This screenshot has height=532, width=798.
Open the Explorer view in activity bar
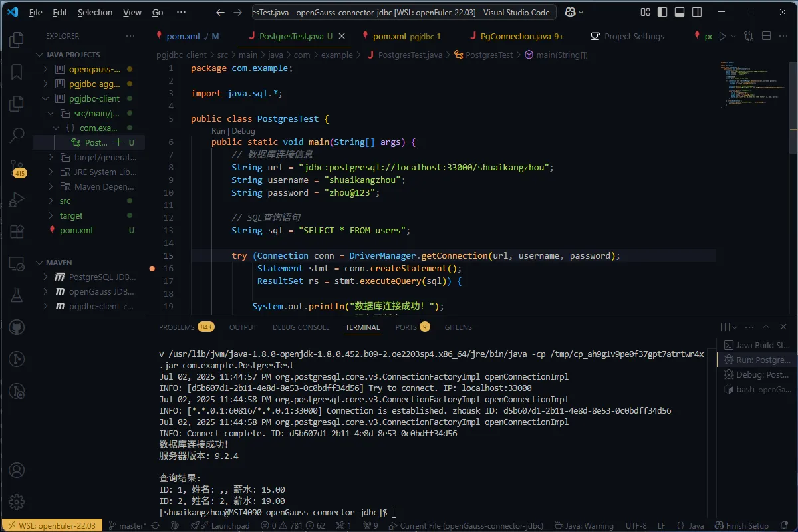tap(16, 39)
